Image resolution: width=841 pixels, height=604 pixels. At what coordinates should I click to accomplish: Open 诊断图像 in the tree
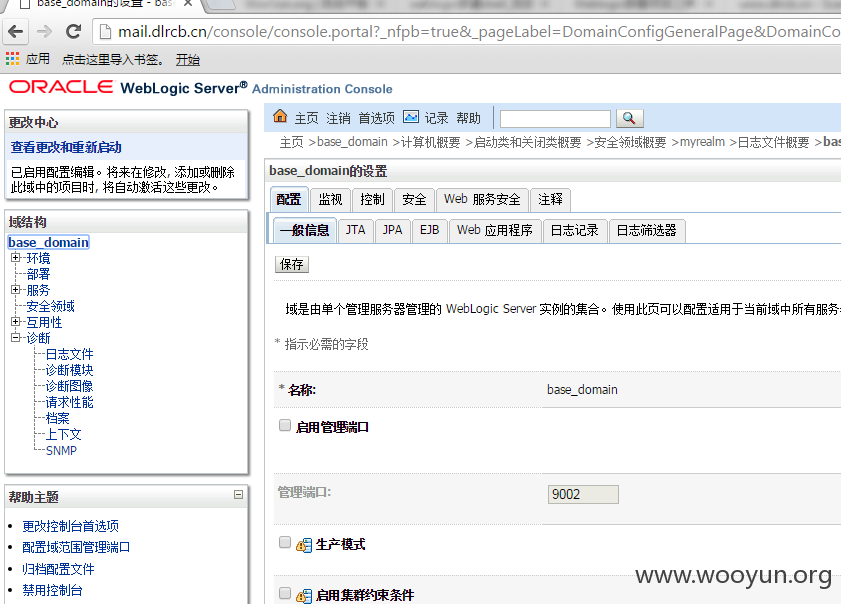pyautogui.click(x=69, y=386)
